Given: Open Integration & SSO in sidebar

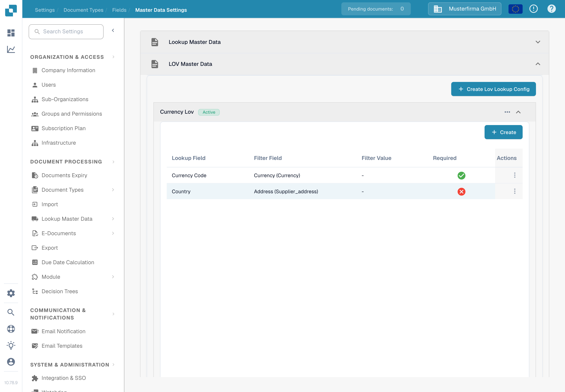Looking at the screenshot, I should pos(63,378).
